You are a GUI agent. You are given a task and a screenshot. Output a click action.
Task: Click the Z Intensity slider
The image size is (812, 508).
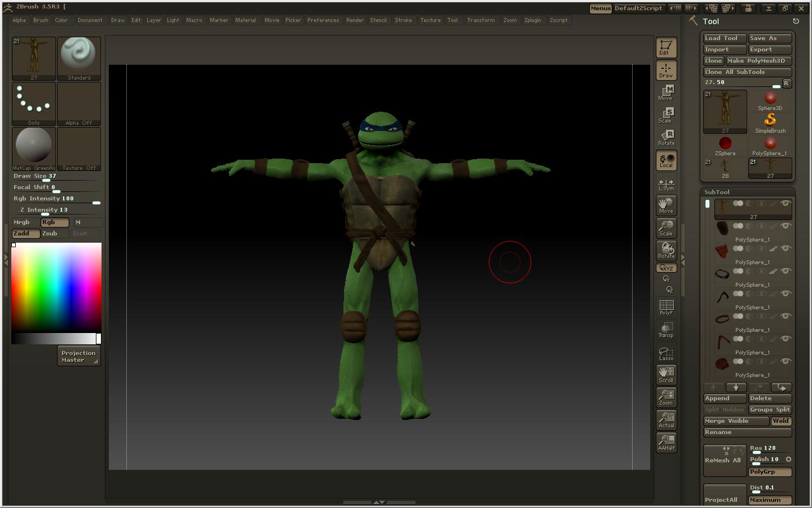coord(56,211)
